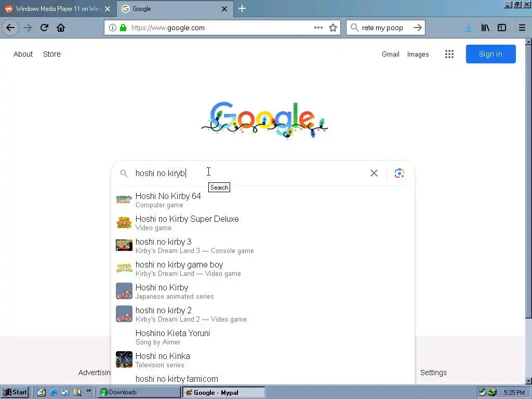
Task: Select suggestion hoshi no kirby 2
Action: [262, 314]
